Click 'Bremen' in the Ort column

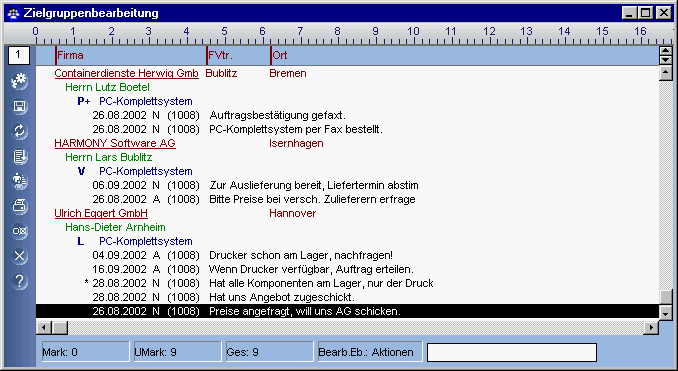point(288,73)
